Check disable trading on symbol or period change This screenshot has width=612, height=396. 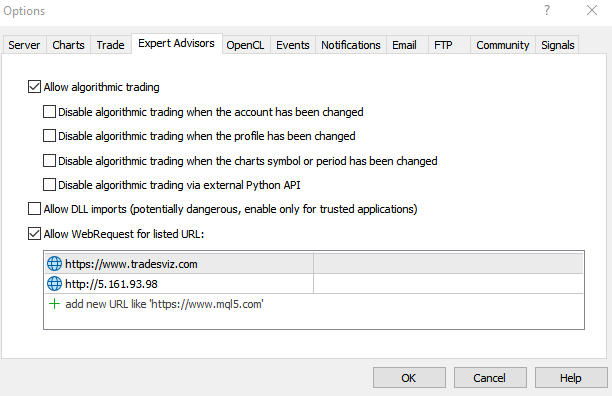click(x=49, y=160)
